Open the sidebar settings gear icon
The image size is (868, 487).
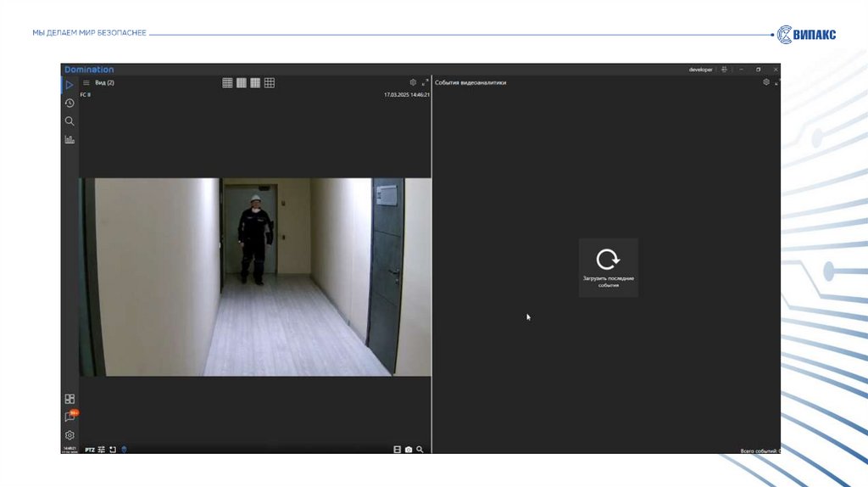70,435
